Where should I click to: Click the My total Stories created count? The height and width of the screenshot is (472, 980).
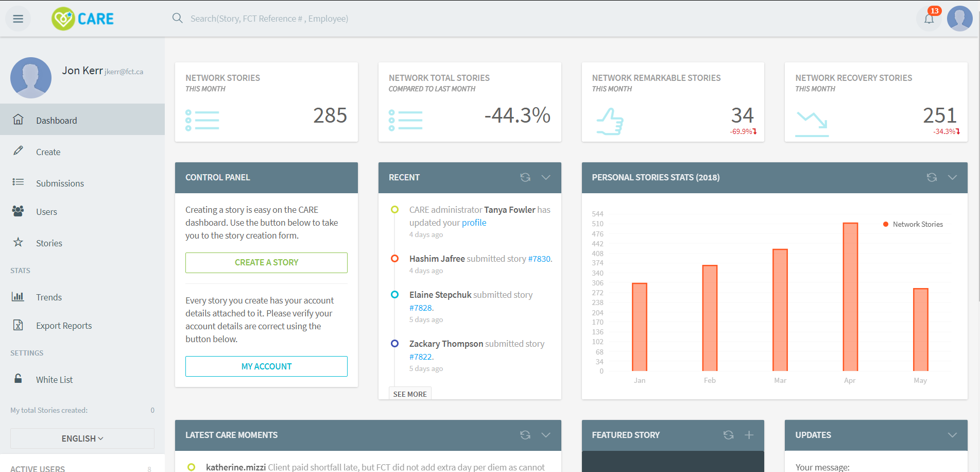point(152,410)
